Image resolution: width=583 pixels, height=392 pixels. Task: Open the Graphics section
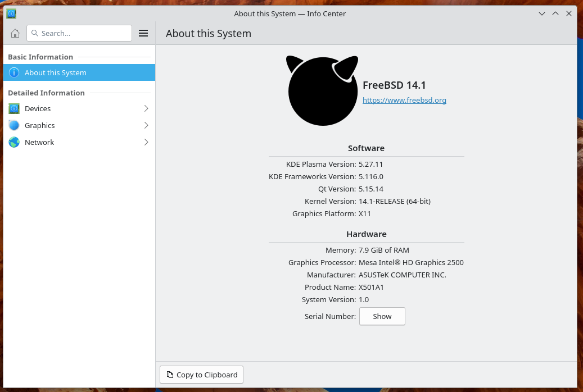(x=79, y=125)
